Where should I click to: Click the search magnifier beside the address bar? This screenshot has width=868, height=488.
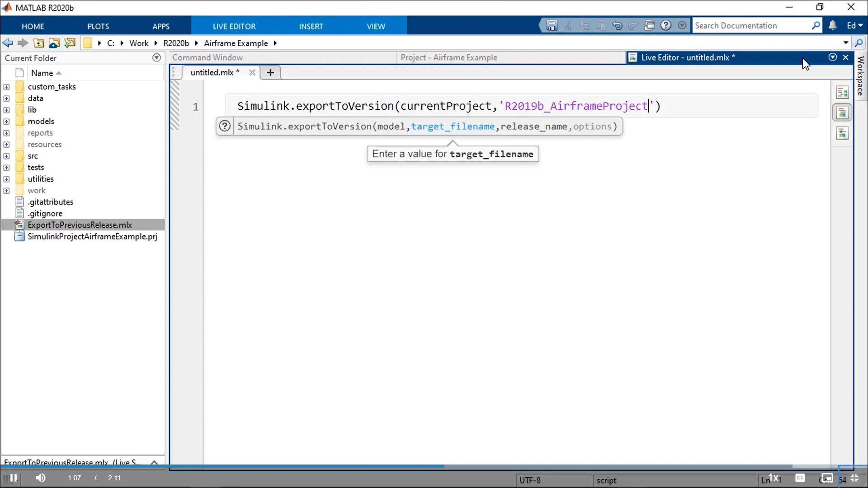[x=860, y=43]
